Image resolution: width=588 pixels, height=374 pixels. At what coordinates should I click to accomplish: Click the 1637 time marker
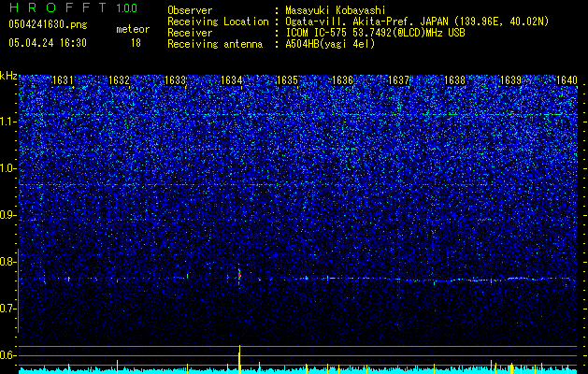(x=398, y=80)
